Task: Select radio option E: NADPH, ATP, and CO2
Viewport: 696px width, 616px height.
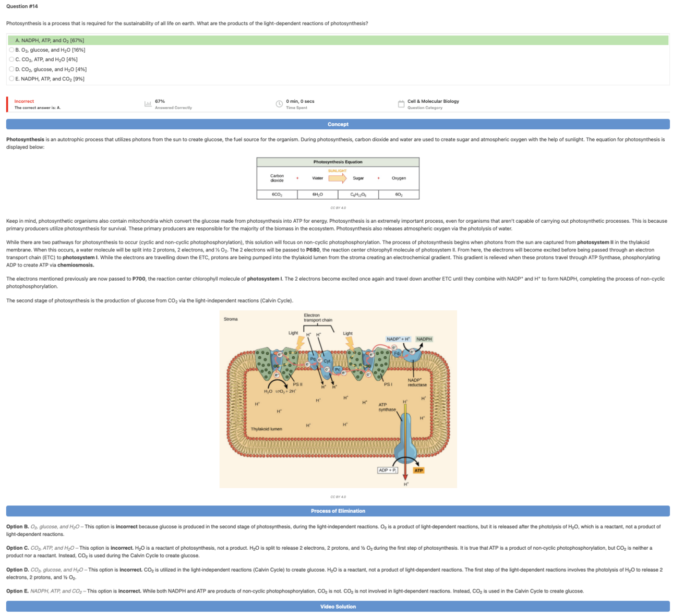Action: (11, 79)
